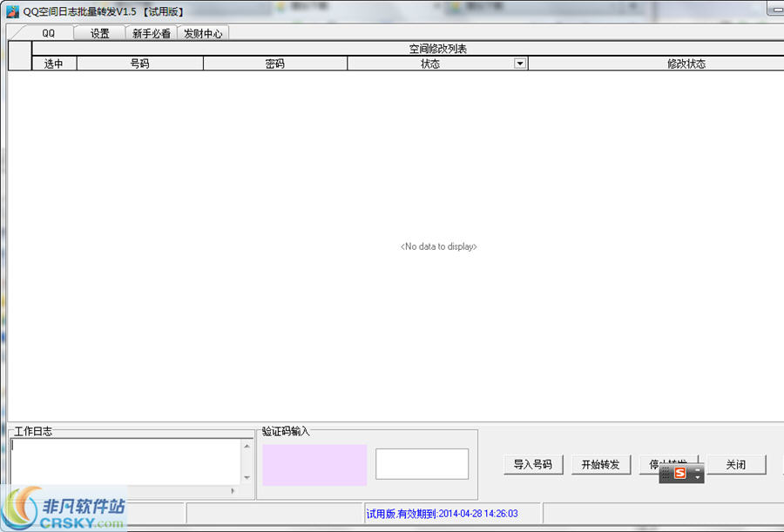The image size is (784, 532).
Task: Click the work log scroll-up arrow
Action: click(x=247, y=446)
